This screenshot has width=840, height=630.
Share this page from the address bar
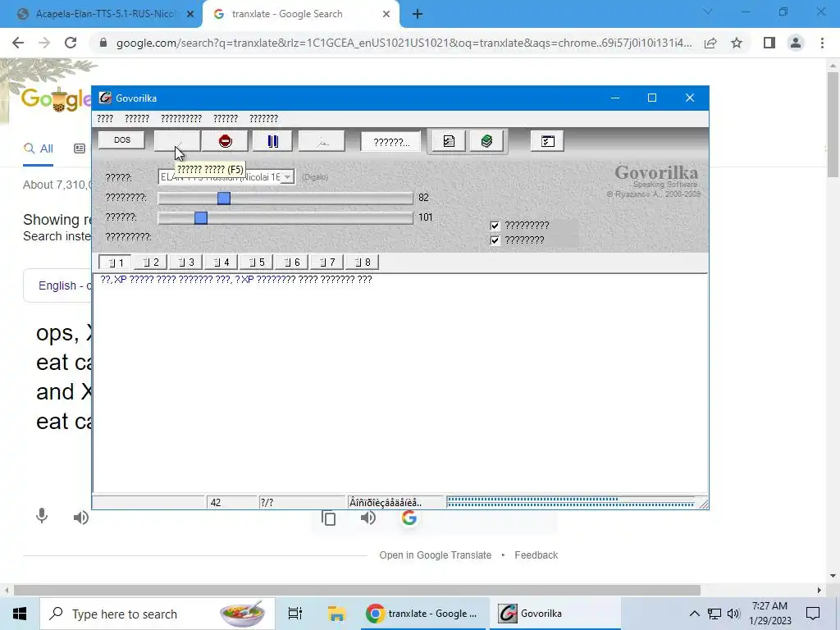pyautogui.click(x=710, y=43)
